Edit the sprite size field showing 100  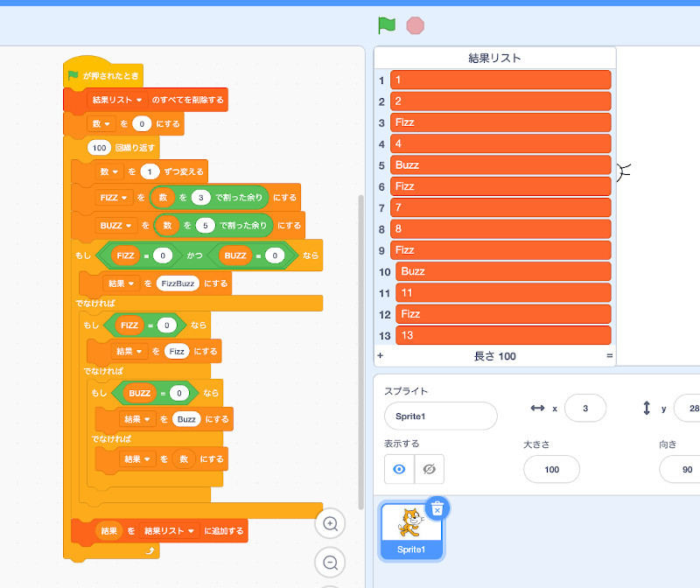coord(551,469)
